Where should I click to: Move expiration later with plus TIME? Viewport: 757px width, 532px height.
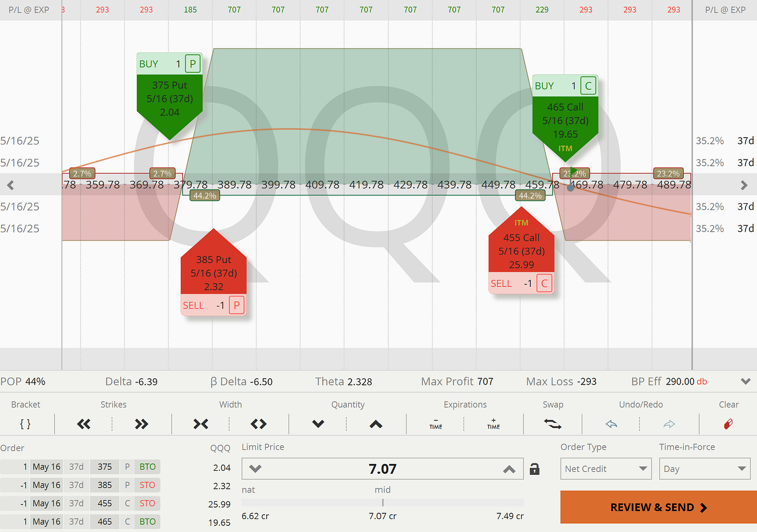493,424
